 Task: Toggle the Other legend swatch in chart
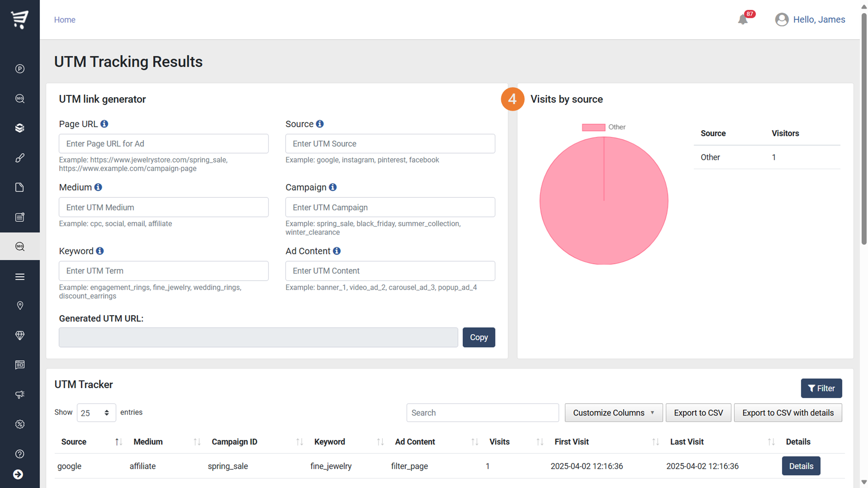click(x=593, y=127)
